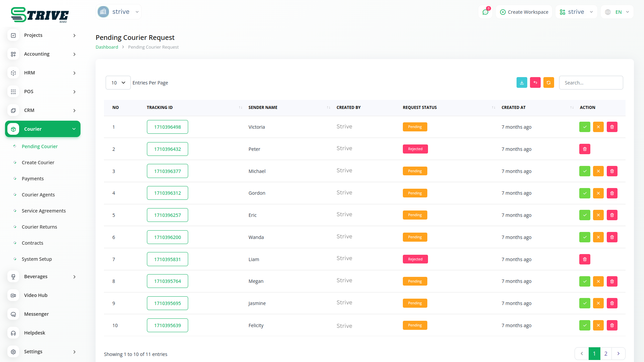The width and height of the screenshot is (644, 362).
Task: Open the EN language dropdown
Action: 618,12
